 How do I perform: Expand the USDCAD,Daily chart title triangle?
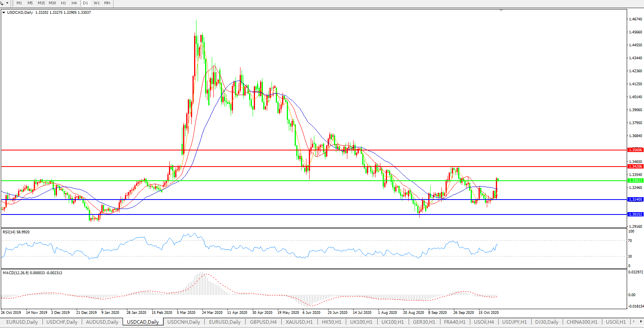(4, 13)
